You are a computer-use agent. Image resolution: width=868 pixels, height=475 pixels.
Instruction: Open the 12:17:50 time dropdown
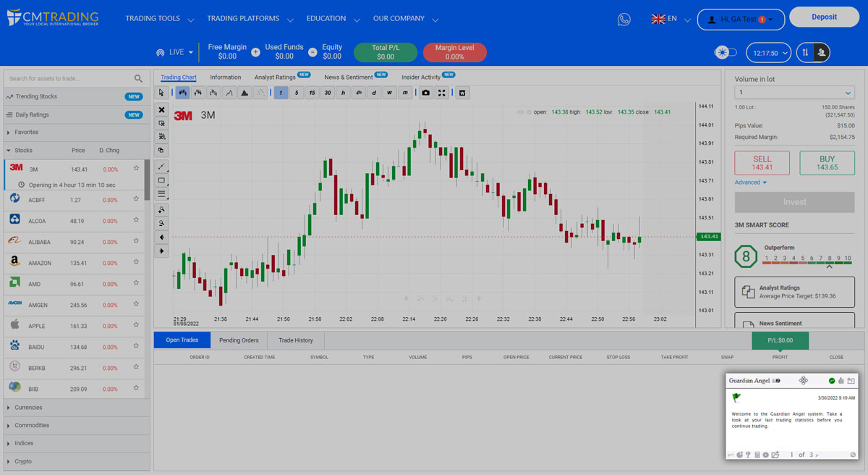click(x=768, y=53)
